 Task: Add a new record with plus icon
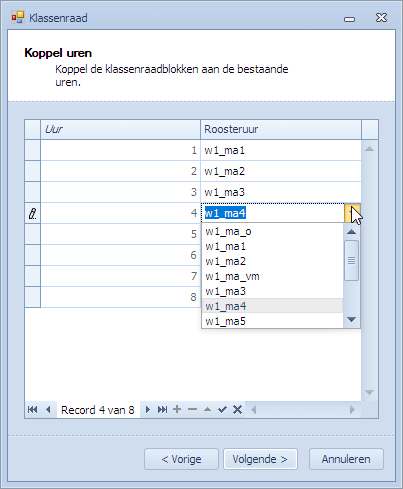[x=177, y=409]
